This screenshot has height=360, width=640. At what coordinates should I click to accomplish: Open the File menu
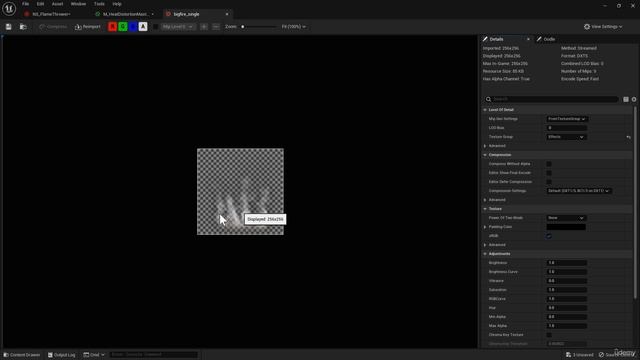(25, 4)
